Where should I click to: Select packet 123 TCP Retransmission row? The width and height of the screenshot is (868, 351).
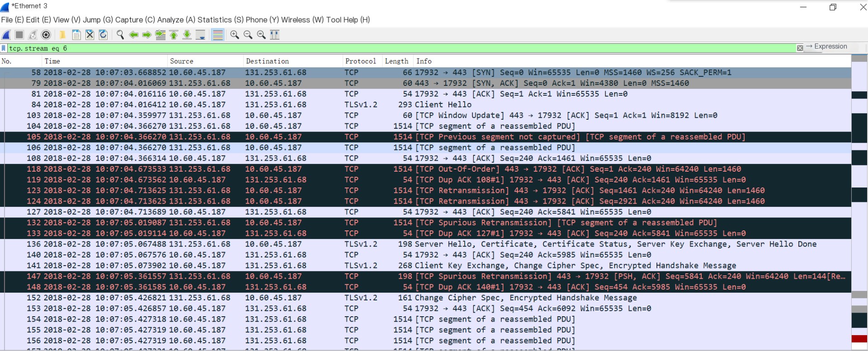[425, 191]
